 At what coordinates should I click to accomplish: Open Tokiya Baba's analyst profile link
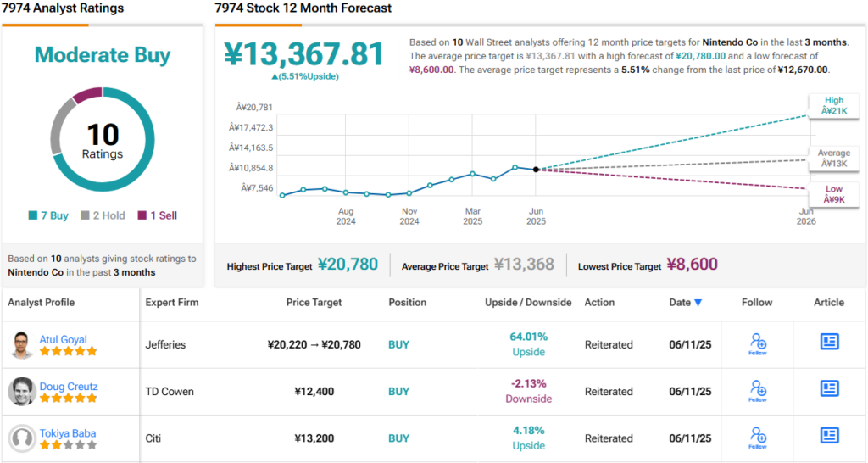[x=68, y=433]
